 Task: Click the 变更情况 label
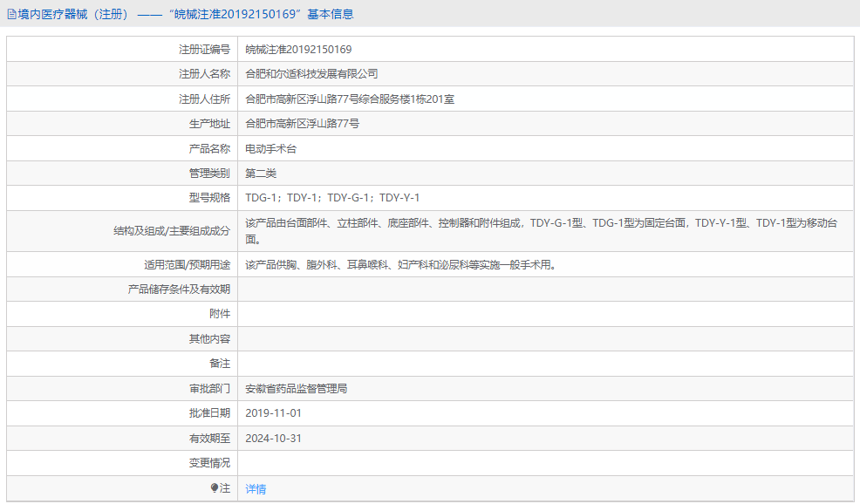click(209, 463)
